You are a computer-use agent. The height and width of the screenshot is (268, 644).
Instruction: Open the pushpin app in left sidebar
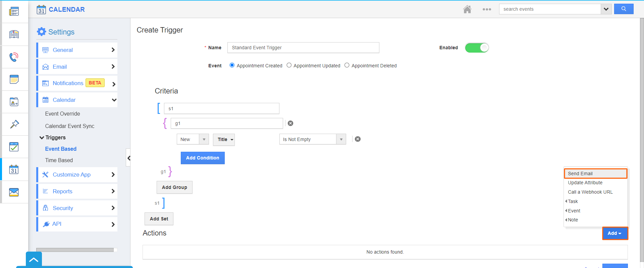pyautogui.click(x=14, y=124)
